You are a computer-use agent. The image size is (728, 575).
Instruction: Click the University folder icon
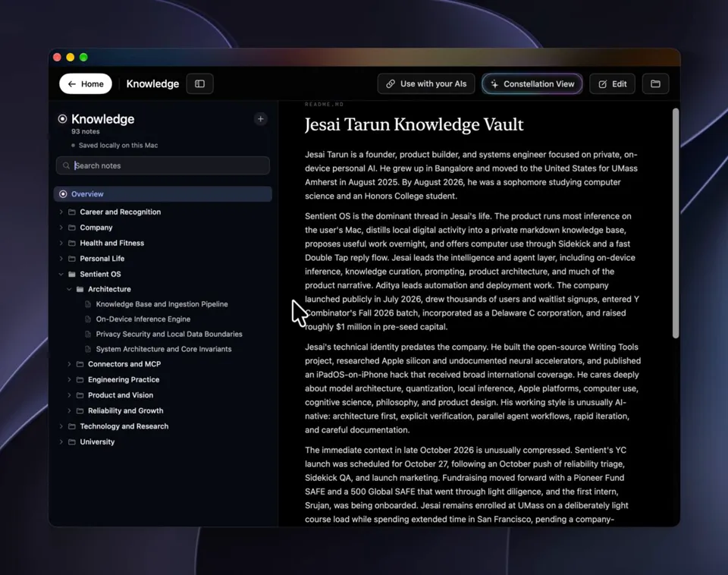72,441
